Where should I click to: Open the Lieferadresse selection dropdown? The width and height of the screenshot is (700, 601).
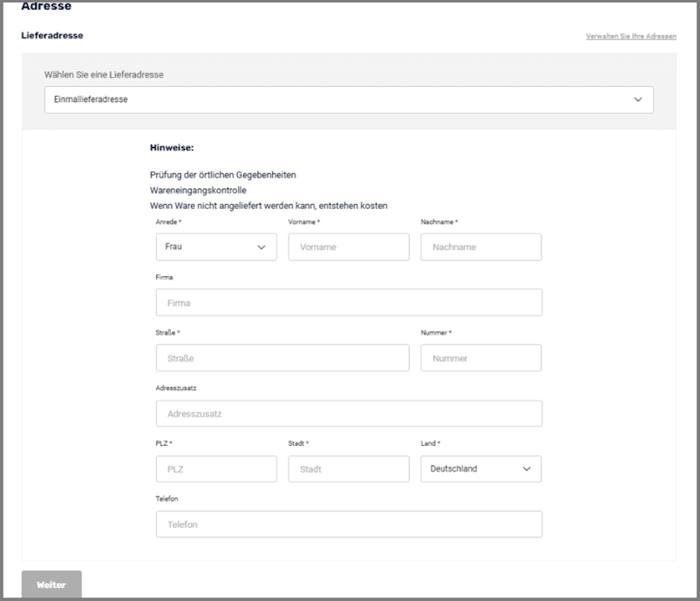tap(349, 100)
